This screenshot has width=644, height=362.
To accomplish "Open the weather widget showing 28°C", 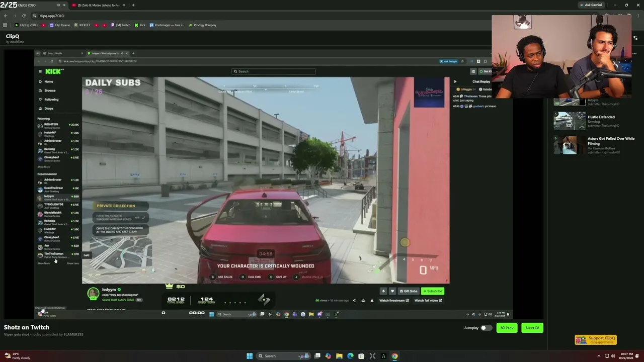I will [18, 356].
